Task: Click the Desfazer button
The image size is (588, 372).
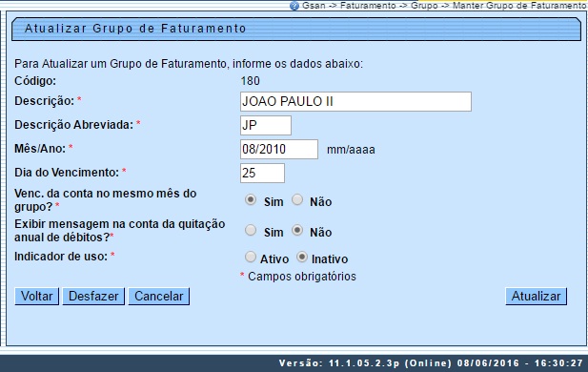Action: 93,297
